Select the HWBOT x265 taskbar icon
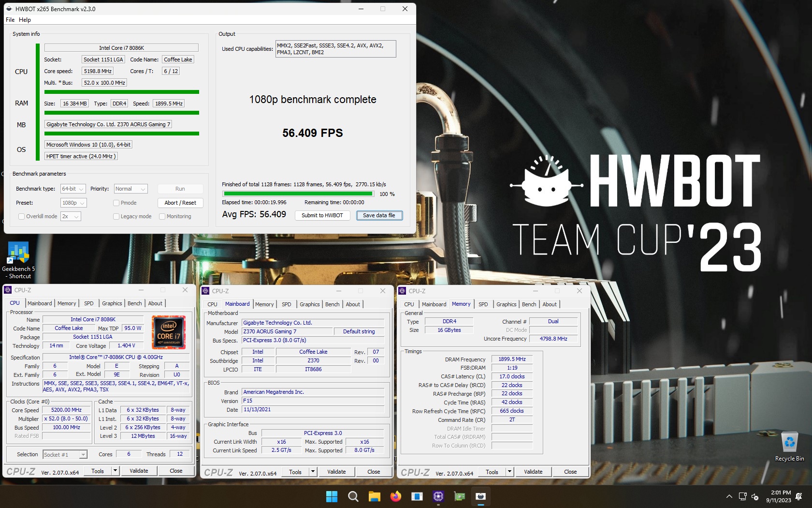Screen dimensions: 812x508 tap(481, 496)
